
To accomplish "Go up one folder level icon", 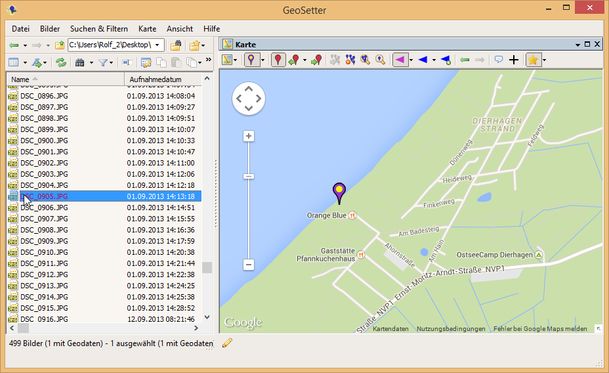I will (x=59, y=45).
